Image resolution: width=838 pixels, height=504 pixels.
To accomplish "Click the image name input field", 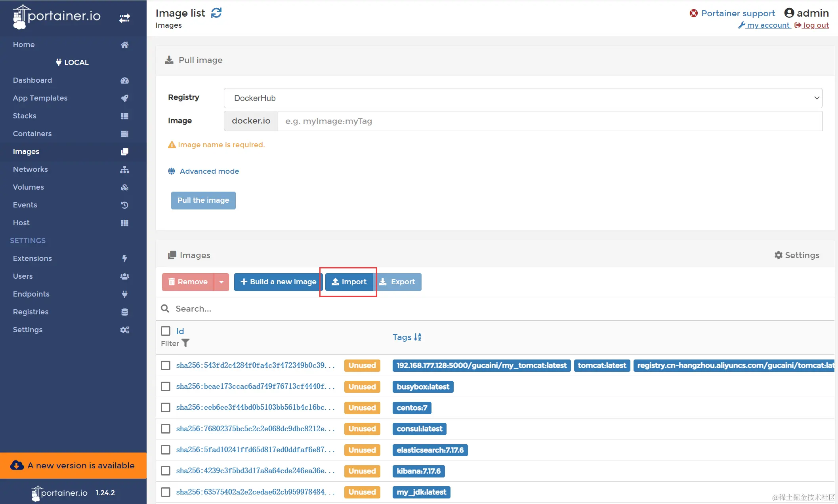I will (x=549, y=121).
